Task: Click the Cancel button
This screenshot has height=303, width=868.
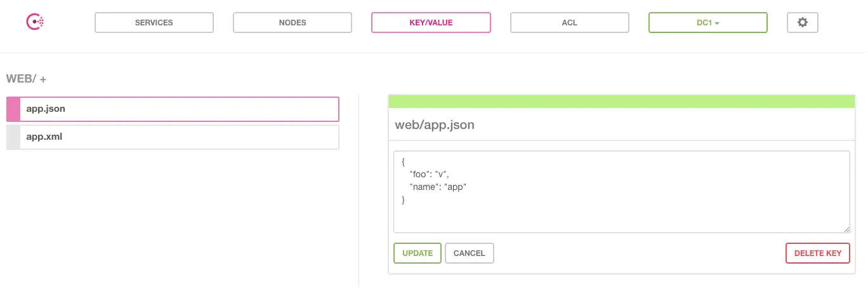Action: (470, 253)
